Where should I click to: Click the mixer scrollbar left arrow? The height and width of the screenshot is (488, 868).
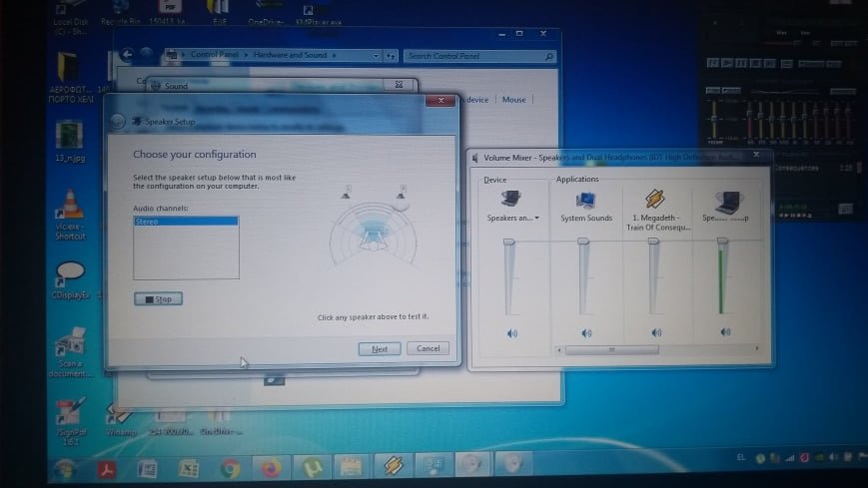pyautogui.click(x=559, y=350)
